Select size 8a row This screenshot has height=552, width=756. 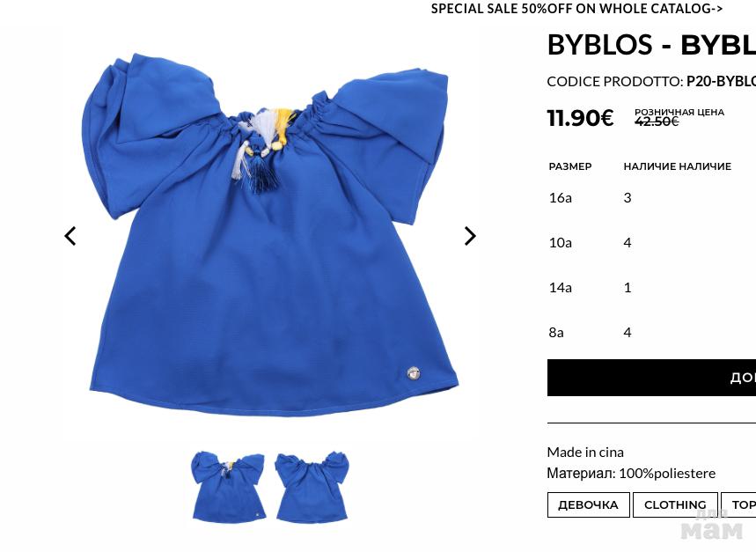tap(651, 333)
